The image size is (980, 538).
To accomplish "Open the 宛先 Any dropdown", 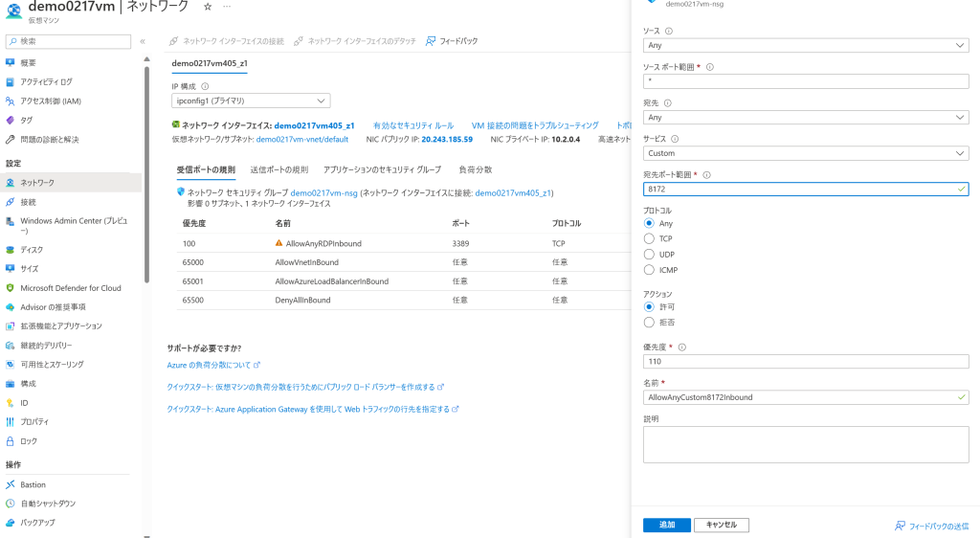I will 806,117.
